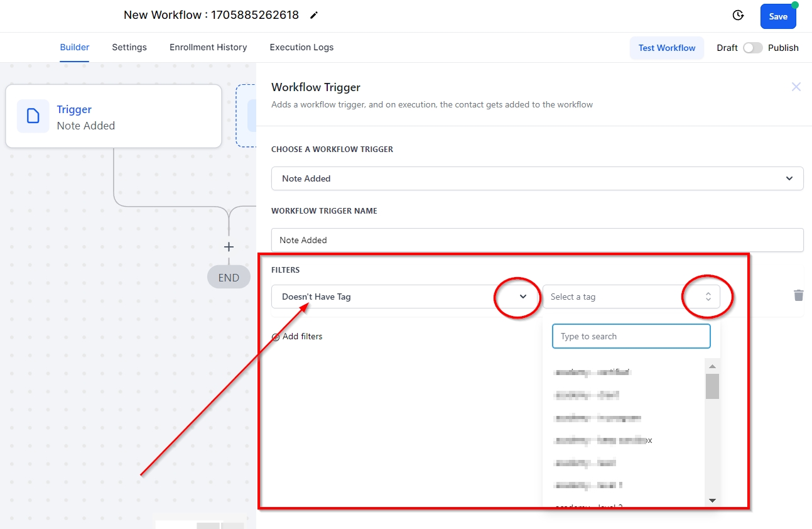812x529 pixels.
Task: Expand the Select a tag dropdown
Action: [631, 297]
